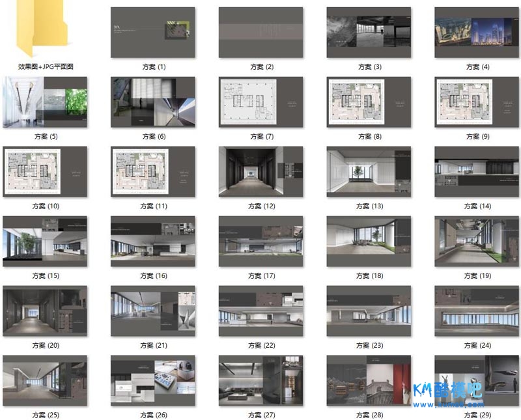The image size is (521, 420).
Task: Click the 方案 (17) image thumbnail
Action: pos(260,242)
